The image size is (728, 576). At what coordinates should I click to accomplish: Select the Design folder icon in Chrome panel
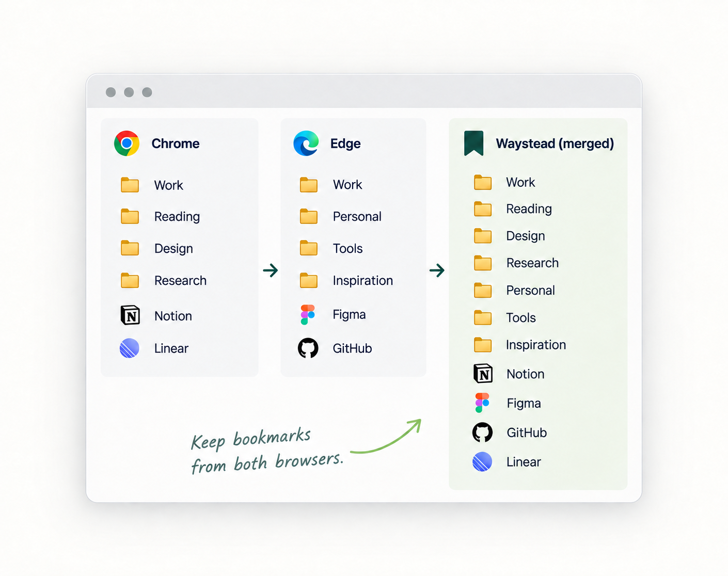click(x=130, y=248)
